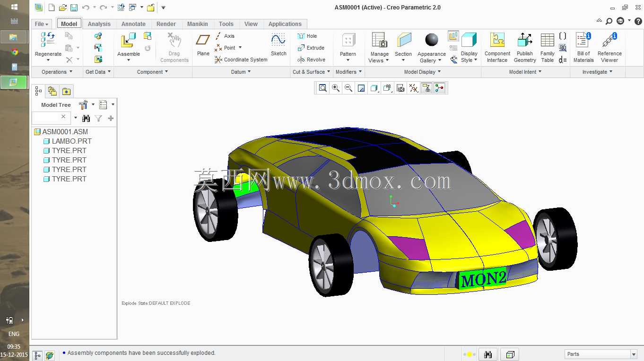Open the File menu
The image size is (644, 361).
point(42,24)
